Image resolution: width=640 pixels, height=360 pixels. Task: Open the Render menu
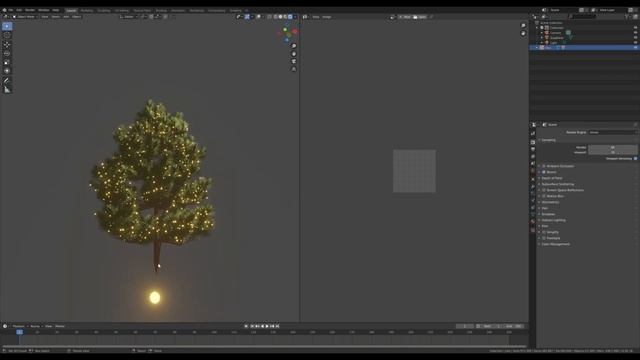click(x=30, y=10)
